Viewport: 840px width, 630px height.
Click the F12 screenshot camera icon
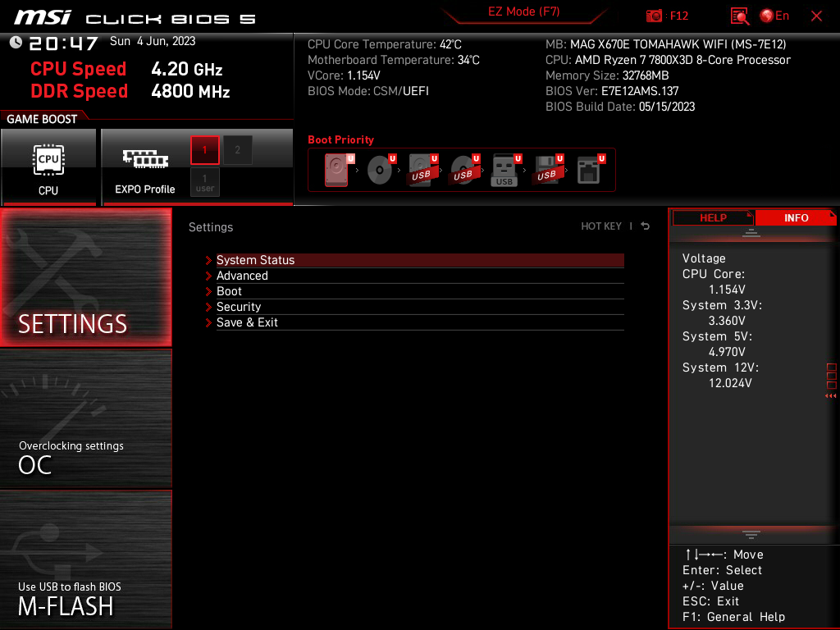pyautogui.click(x=654, y=16)
